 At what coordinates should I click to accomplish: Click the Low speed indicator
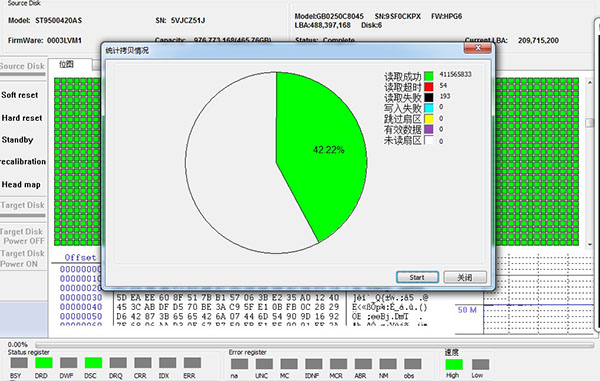(x=480, y=364)
